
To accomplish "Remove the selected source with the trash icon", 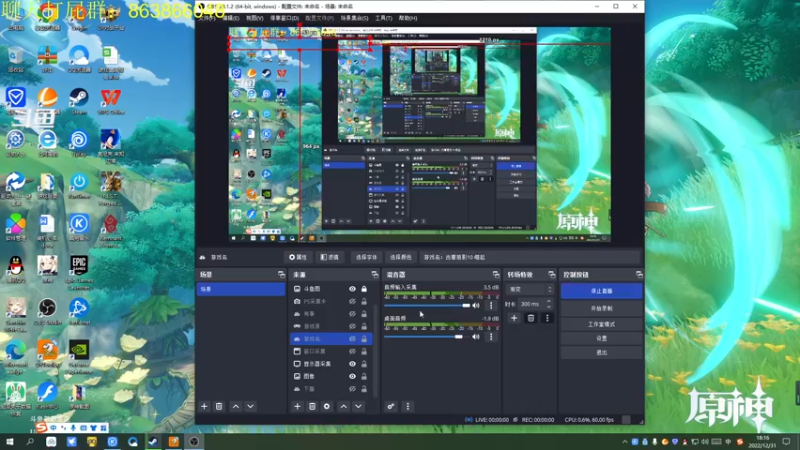I will (x=312, y=407).
